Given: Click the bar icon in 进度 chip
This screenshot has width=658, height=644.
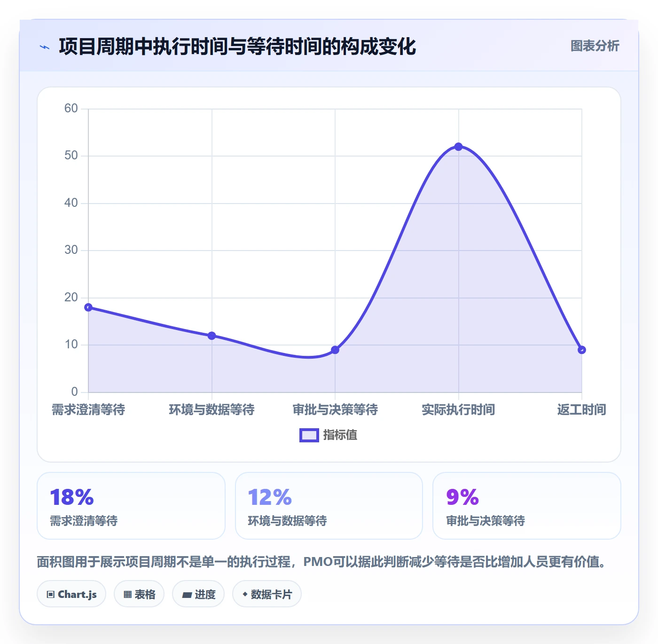Looking at the screenshot, I should (187, 595).
